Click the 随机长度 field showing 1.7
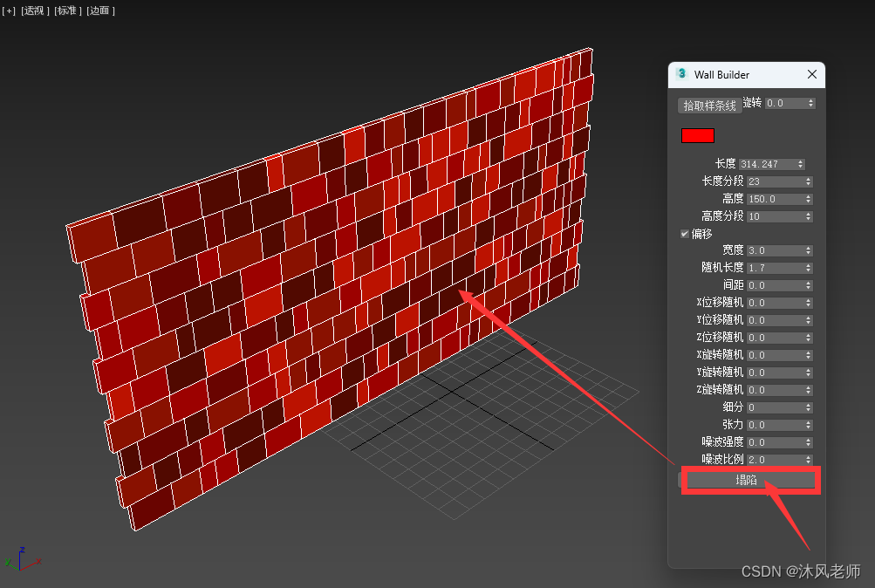 point(776,268)
